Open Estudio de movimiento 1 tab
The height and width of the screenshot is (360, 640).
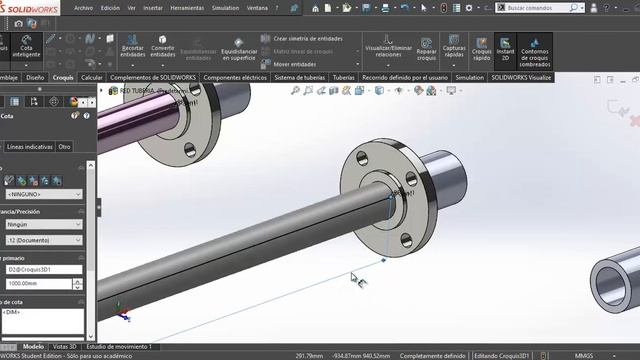point(119,347)
